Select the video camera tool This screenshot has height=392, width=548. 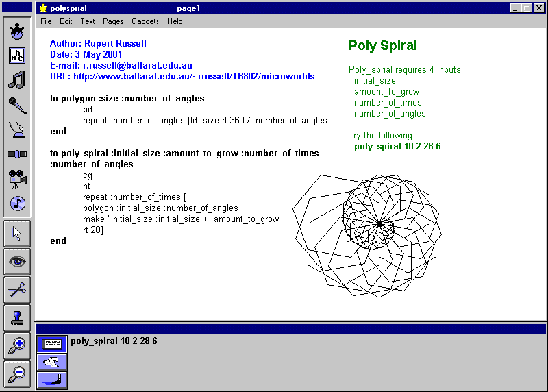(x=16, y=179)
